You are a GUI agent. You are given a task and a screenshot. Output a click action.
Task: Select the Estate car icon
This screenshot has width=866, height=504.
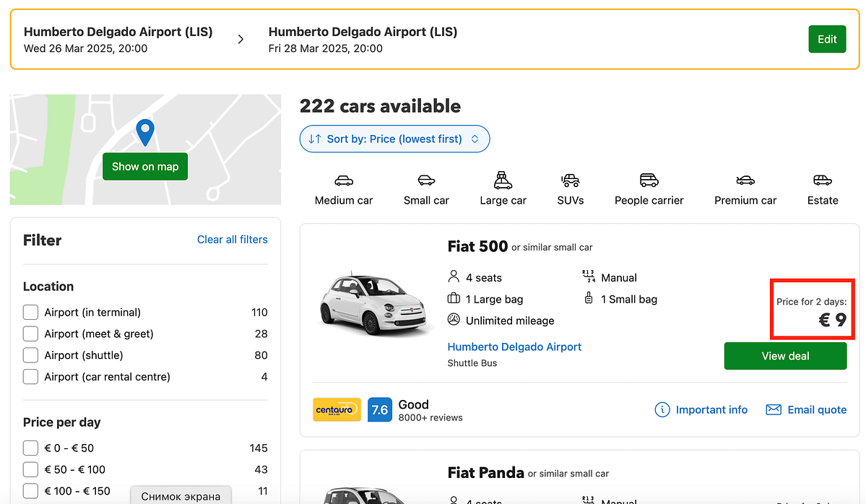coord(822,181)
